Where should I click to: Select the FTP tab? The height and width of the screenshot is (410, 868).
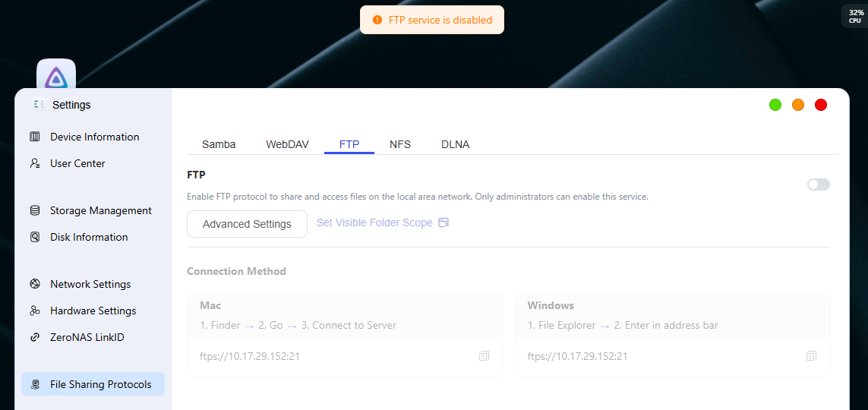click(349, 144)
